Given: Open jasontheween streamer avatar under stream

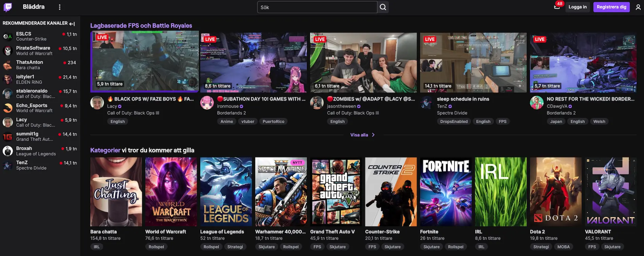Looking at the screenshot, I should point(317,103).
